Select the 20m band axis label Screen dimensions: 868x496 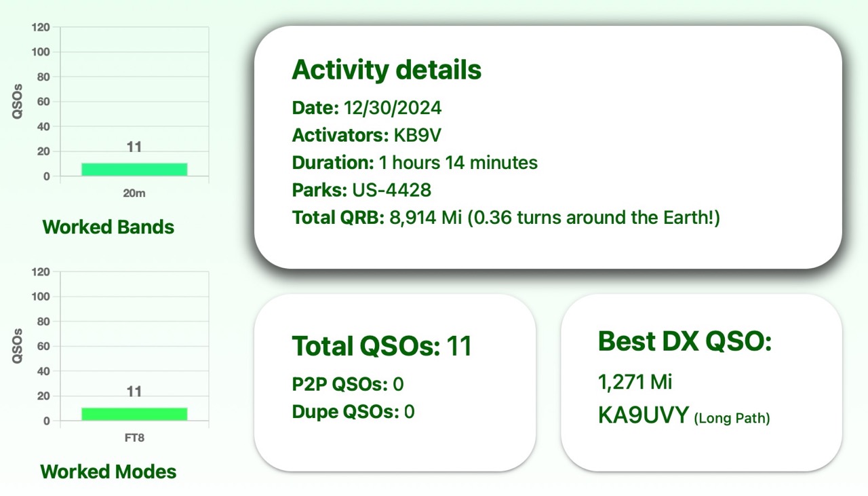(134, 193)
